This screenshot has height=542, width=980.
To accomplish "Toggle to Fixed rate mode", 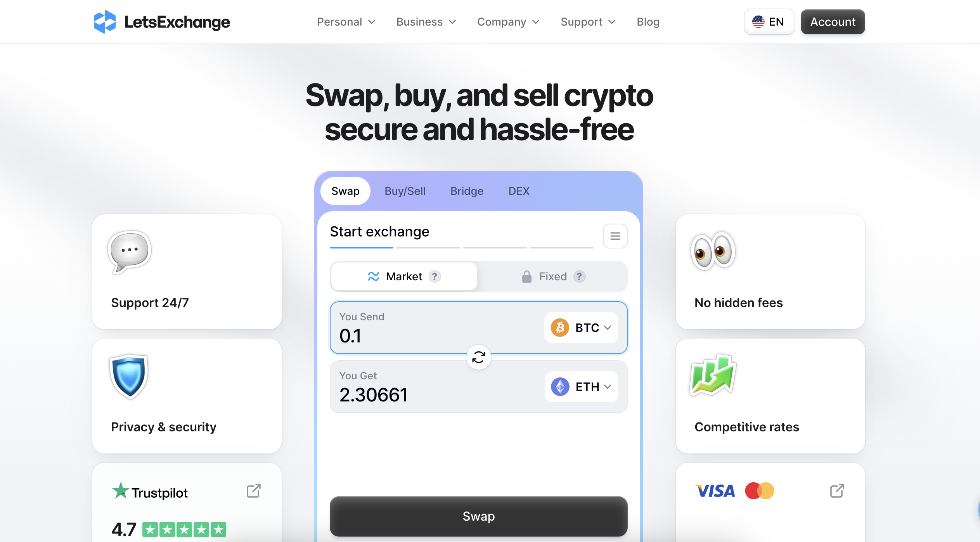I will coord(552,276).
